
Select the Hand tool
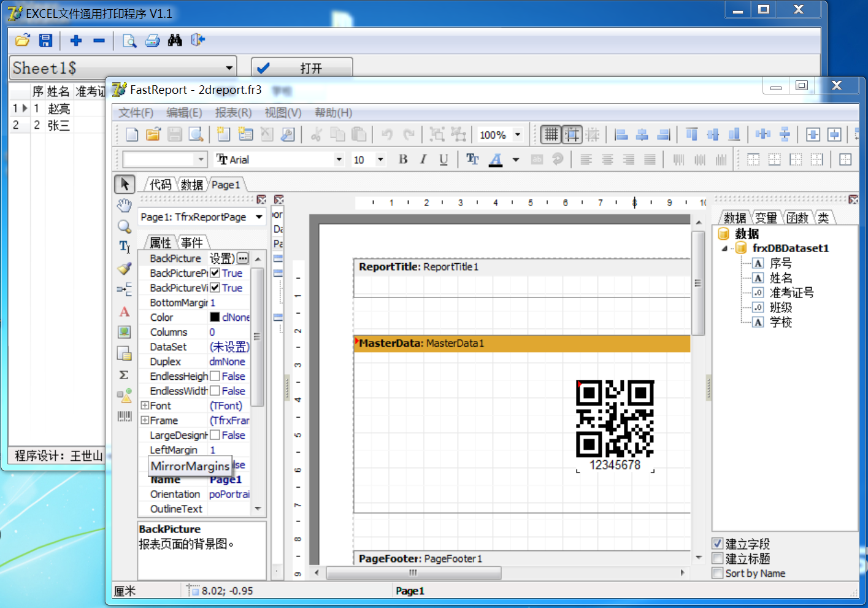coord(125,206)
